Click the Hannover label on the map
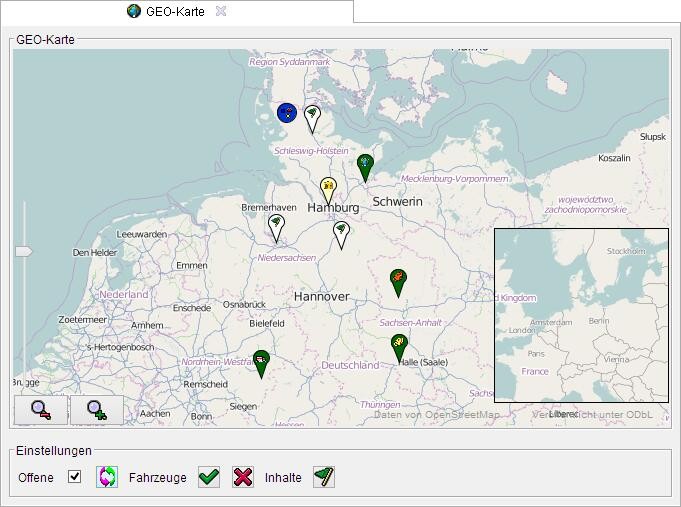 point(322,297)
